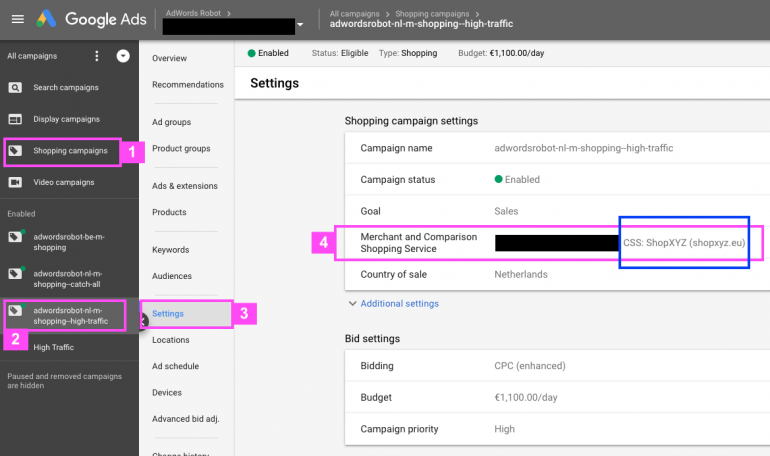Edit the Bidding row showing CPC (enhanced)
Screen dimensions: 770x456
[x=557, y=366]
